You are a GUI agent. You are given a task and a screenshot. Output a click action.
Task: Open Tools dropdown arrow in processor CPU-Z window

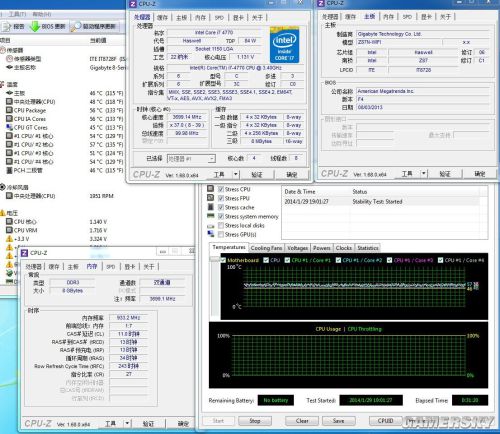coord(236,174)
